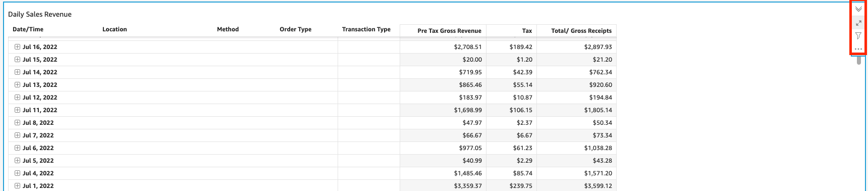Expand the Jul 4, 2022 row
Screen dimensions: 868x191
click(17, 173)
